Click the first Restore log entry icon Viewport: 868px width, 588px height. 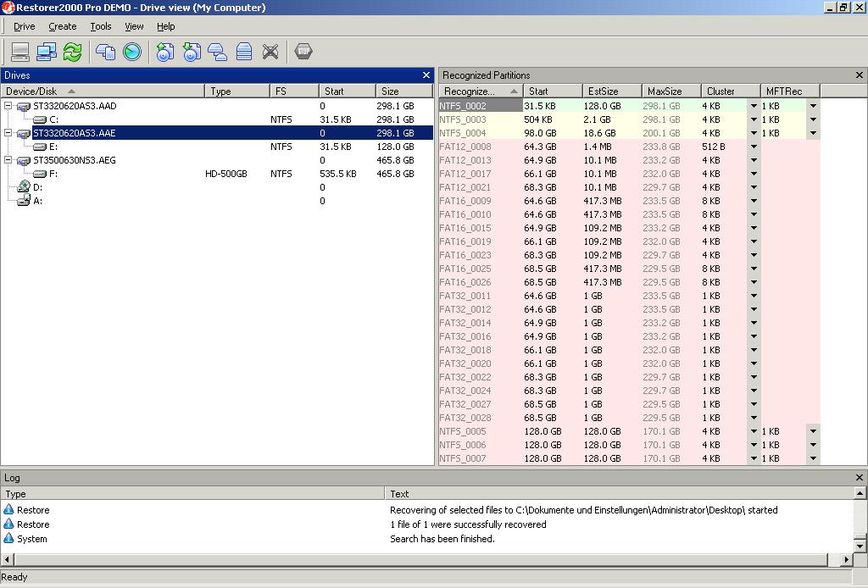(x=8, y=509)
